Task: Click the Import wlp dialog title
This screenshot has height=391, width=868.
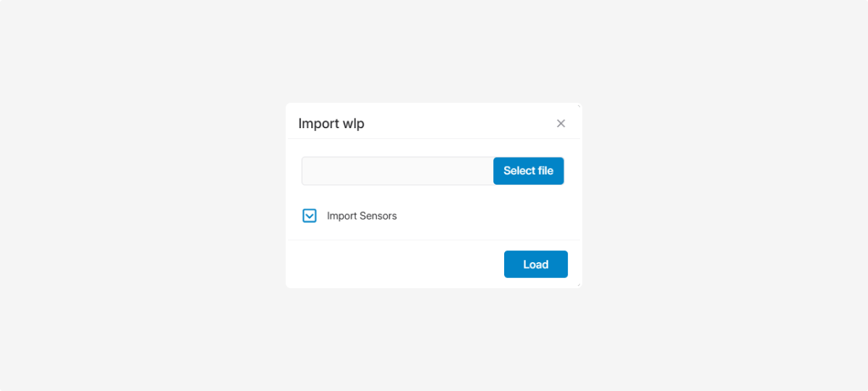Action: point(331,124)
